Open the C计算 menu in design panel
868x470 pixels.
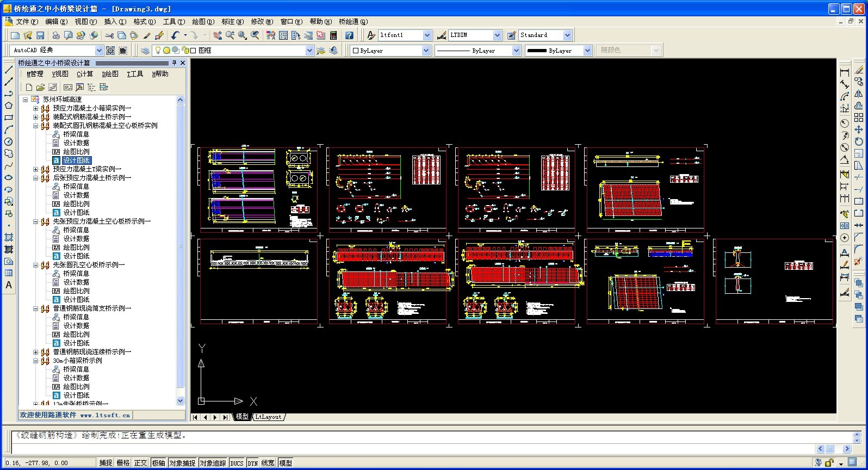tap(85, 74)
